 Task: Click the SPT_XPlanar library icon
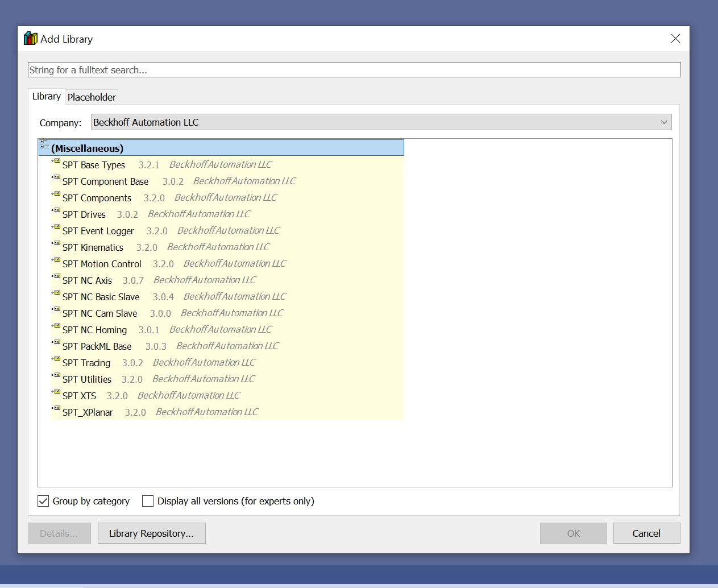tap(56, 409)
